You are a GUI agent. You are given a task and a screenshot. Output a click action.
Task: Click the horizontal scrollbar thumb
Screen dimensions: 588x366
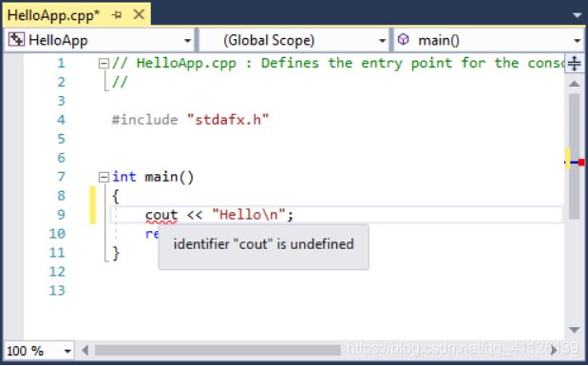point(218,350)
